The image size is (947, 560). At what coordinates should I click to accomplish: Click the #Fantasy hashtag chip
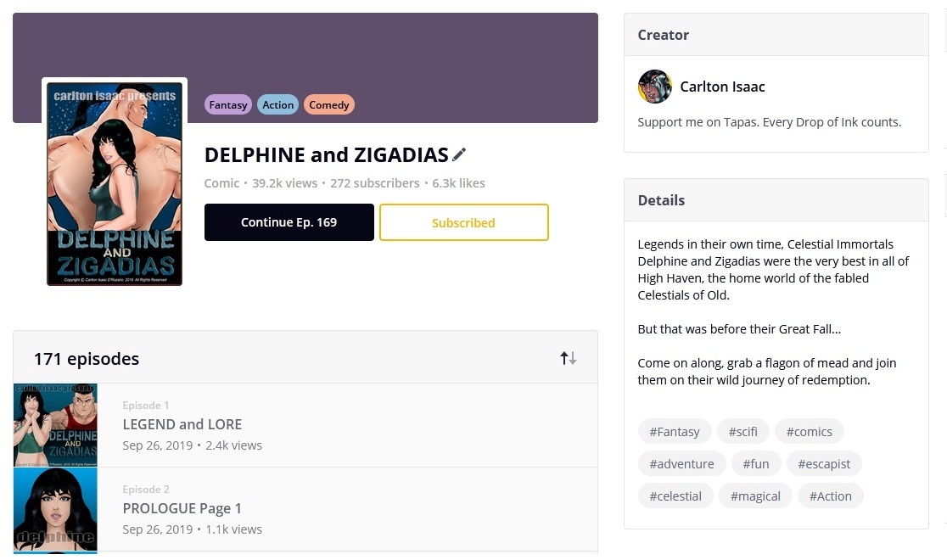point(675,432)
